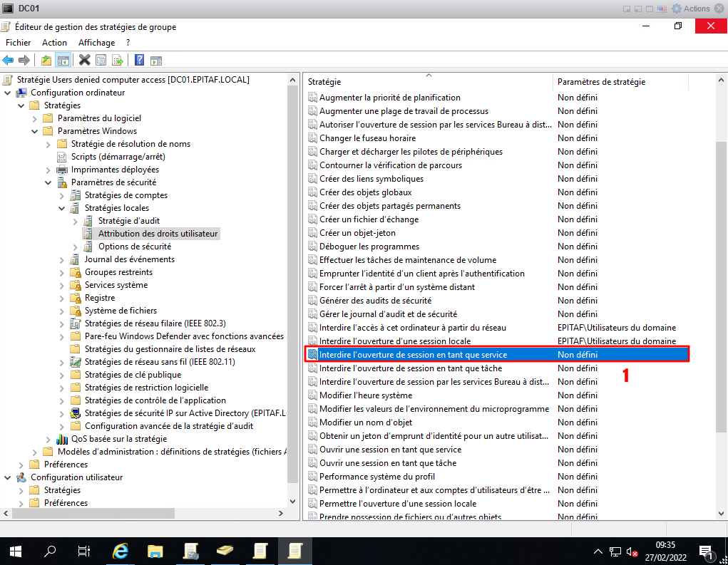Image resolution: width=728 pixels, height=565 pixels.
Task: Click the blue Back arrow in toolbar
Action: 9,60
